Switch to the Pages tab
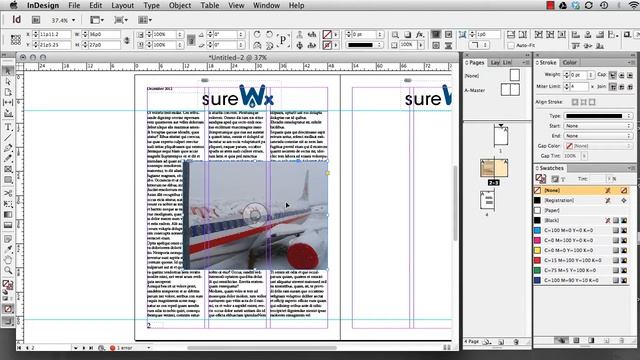 coord(476,62)
